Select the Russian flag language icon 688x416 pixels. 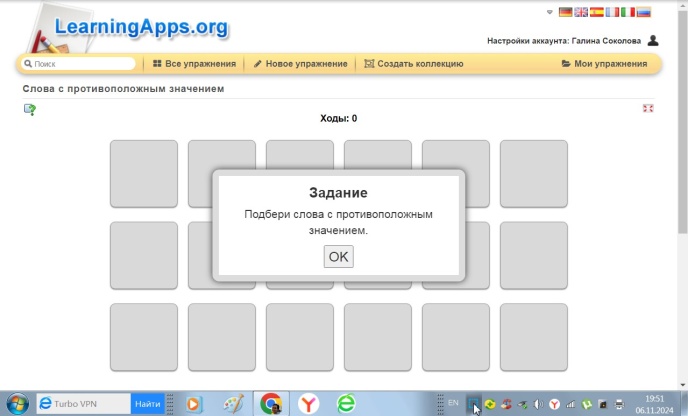[643, 12]
